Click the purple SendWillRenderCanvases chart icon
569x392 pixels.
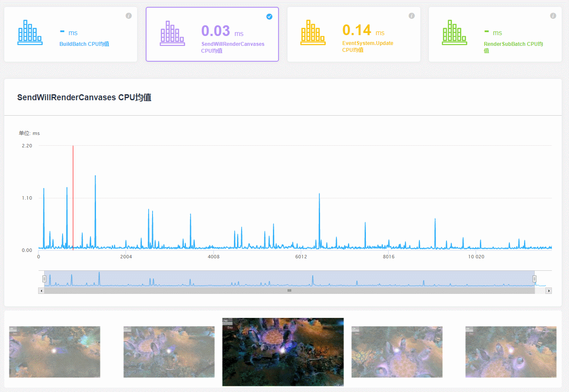tap(172, 33)
